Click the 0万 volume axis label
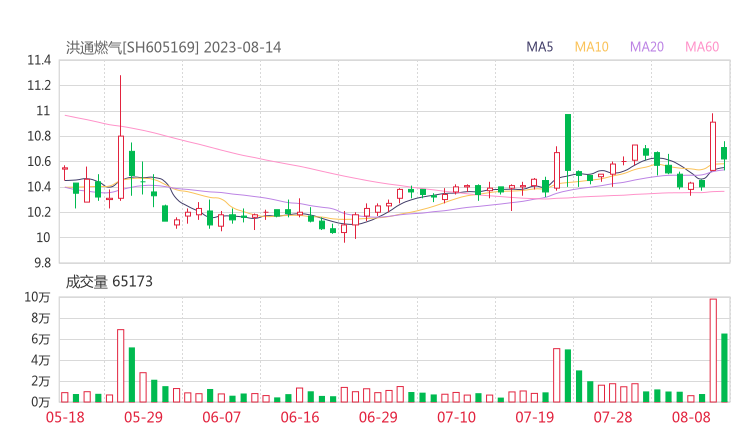The width and height of the screenshot is (740, 440). click(41, 402)
